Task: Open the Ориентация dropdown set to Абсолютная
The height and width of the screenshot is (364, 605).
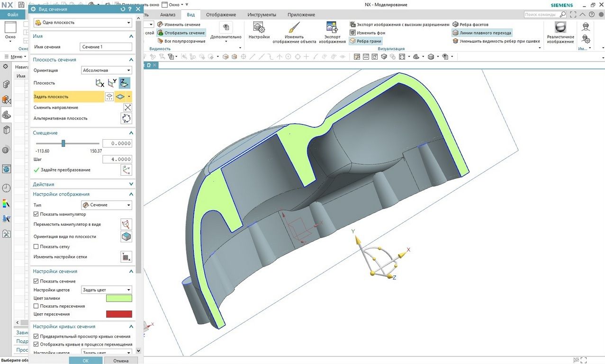Action: point(107,71)
